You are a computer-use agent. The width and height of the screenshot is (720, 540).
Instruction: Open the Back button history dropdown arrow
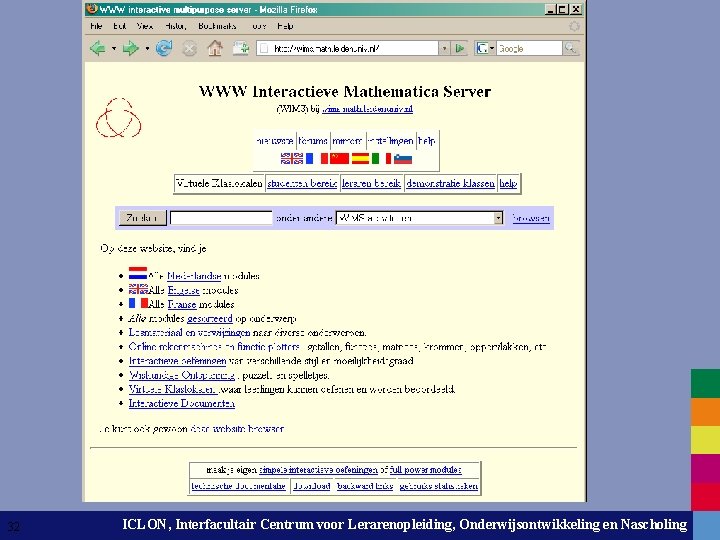[113, 48]
